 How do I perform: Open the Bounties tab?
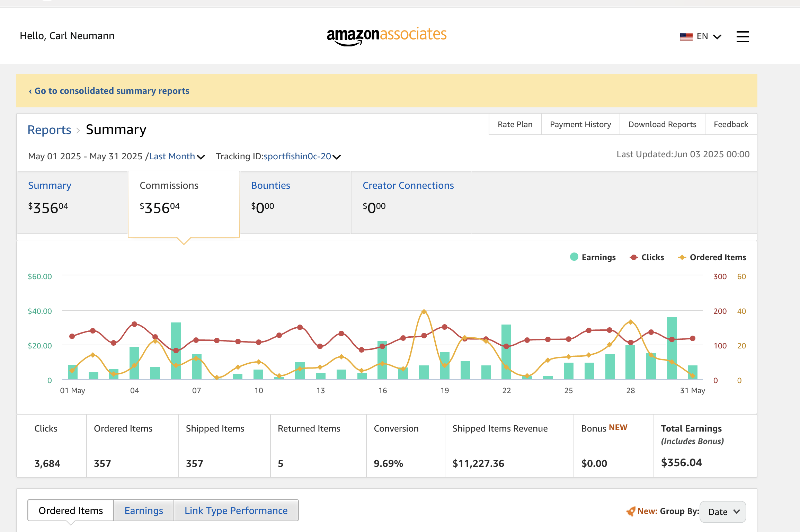(295, 202)
